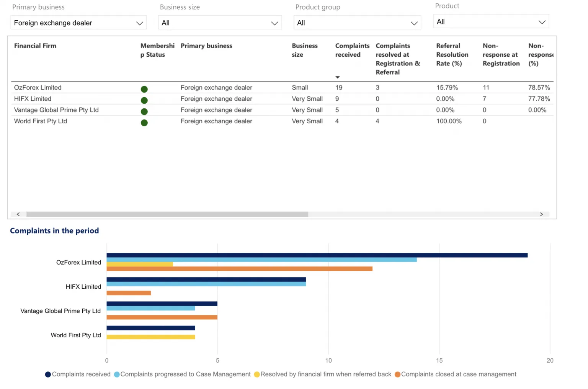
Task: Click Vantage Global Prime green status dot
Action: [144, 111]
